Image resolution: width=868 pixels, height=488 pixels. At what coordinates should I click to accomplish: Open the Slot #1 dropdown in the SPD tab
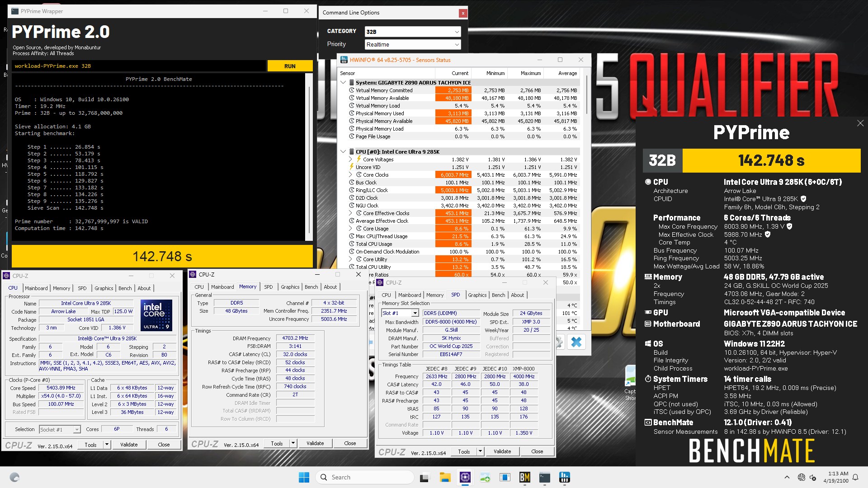(400, 313)
